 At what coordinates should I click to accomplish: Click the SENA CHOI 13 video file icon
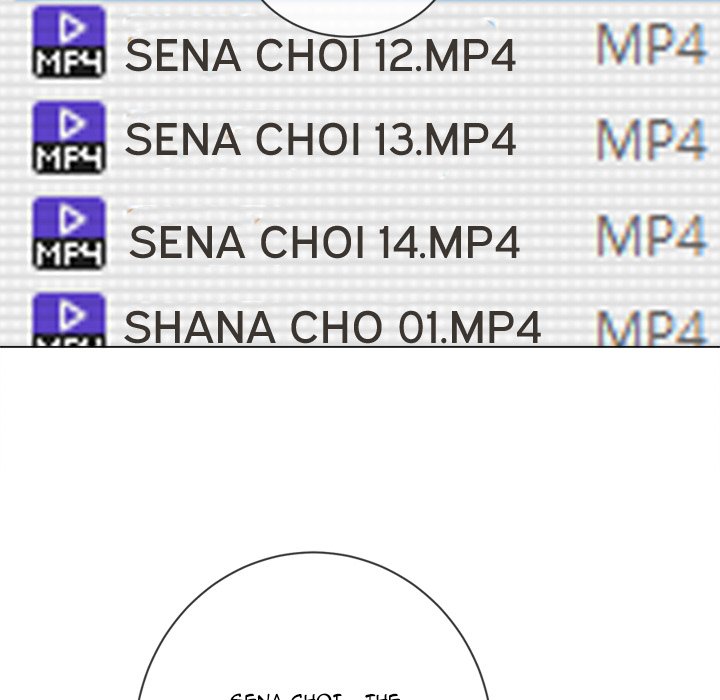click(x=68, y=137)
